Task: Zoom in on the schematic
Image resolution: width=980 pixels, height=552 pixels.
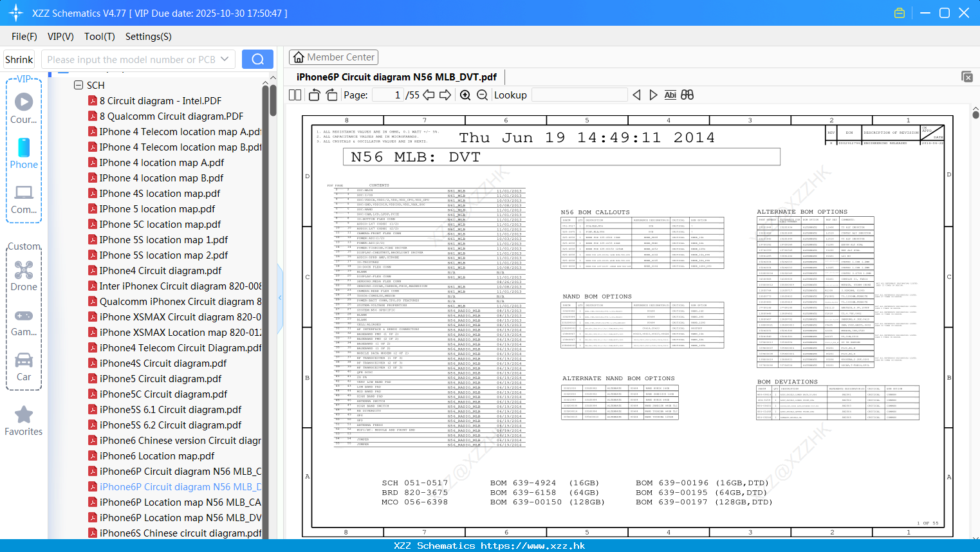Action: tap(465, 95)
